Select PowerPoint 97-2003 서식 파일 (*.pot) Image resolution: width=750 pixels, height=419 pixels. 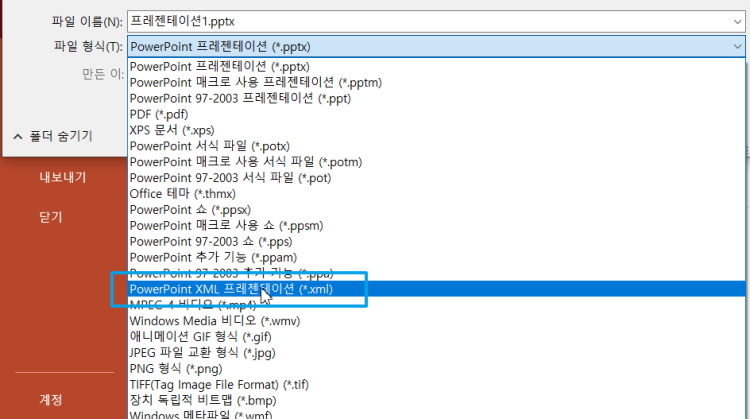(436, 177)
